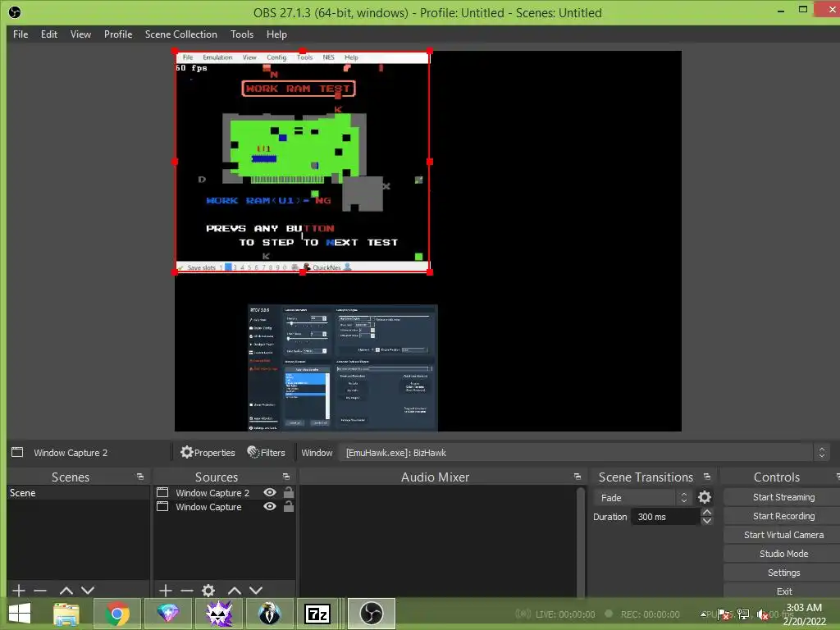Open the Scene Collection menu

[x=181, y=34]
